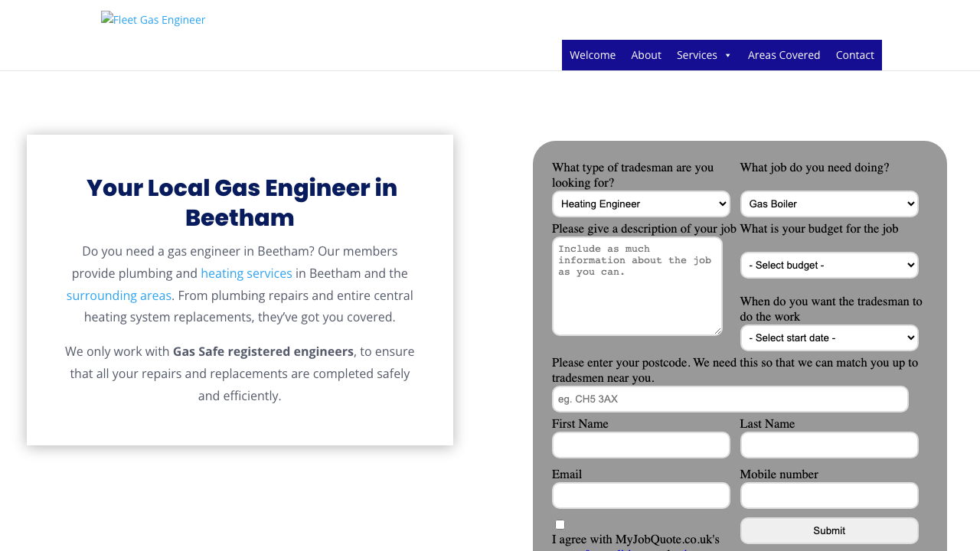Screen dimensions: 980x551
Task: Click the broken Fleet Gas Engineer logo image
Action: point(153,19)
